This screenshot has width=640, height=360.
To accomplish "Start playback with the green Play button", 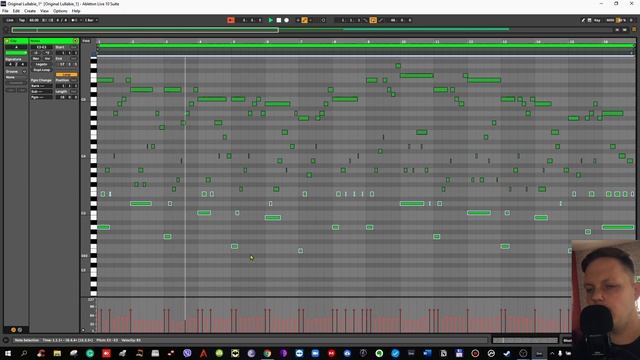I will [271, 20].
